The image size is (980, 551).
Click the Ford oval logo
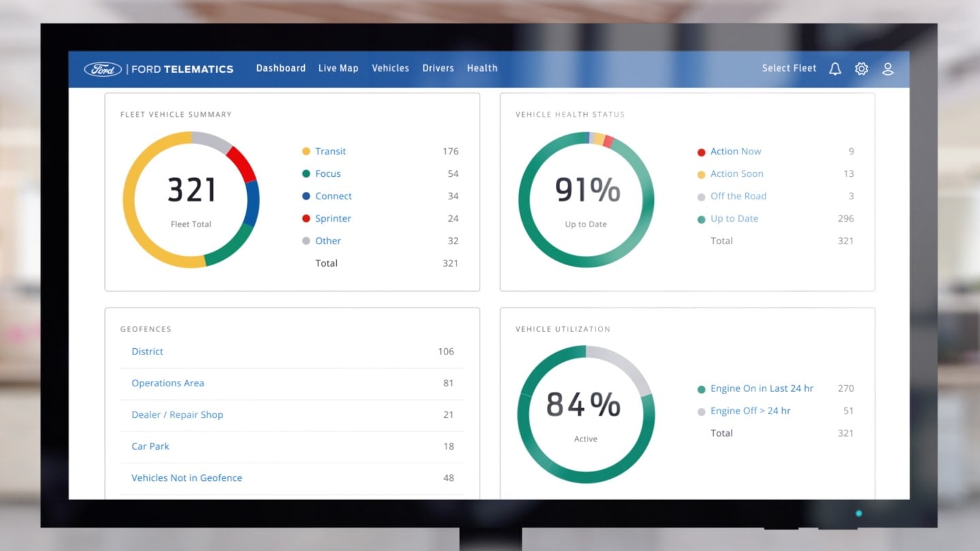[x=103, y=69]
